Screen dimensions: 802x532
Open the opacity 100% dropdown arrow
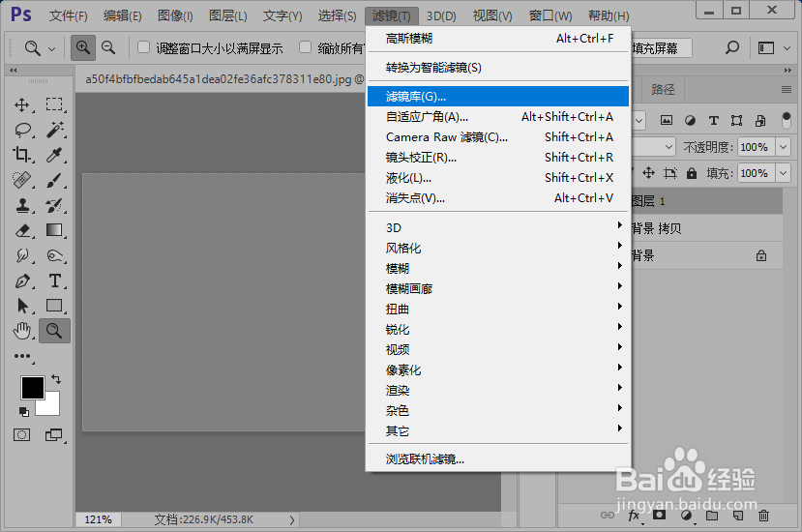783,147
